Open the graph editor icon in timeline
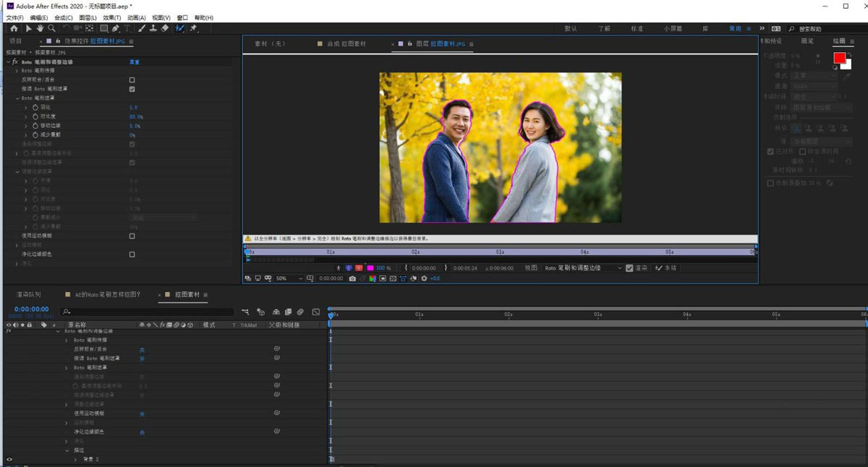Screen dimensions: 868x467 pos(316,312)
